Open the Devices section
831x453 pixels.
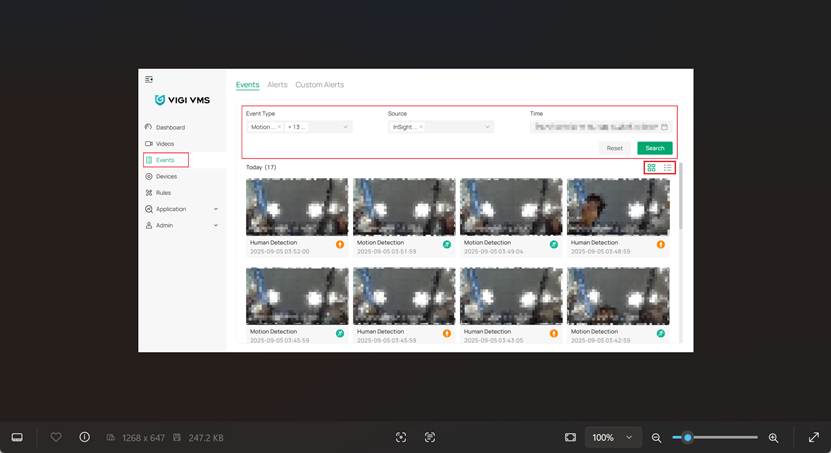(x=166, y=176)
